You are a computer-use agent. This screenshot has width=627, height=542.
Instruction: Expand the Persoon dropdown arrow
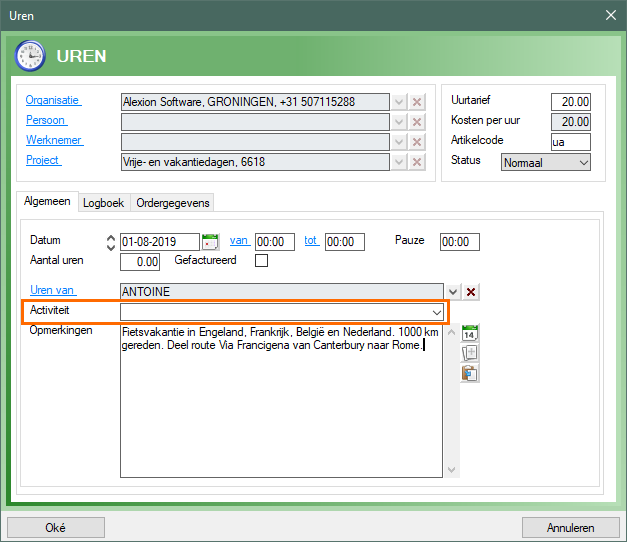[x=399, y=122]
